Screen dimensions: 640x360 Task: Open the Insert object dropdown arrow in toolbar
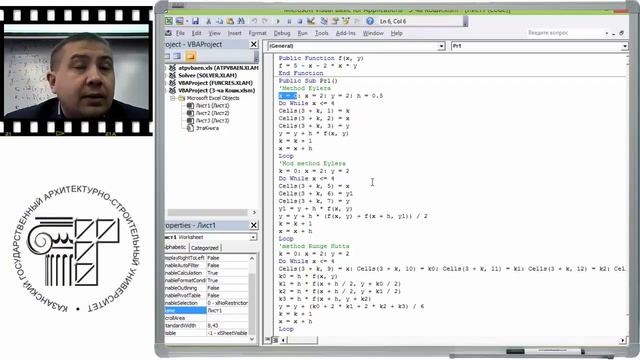(187, 21)
